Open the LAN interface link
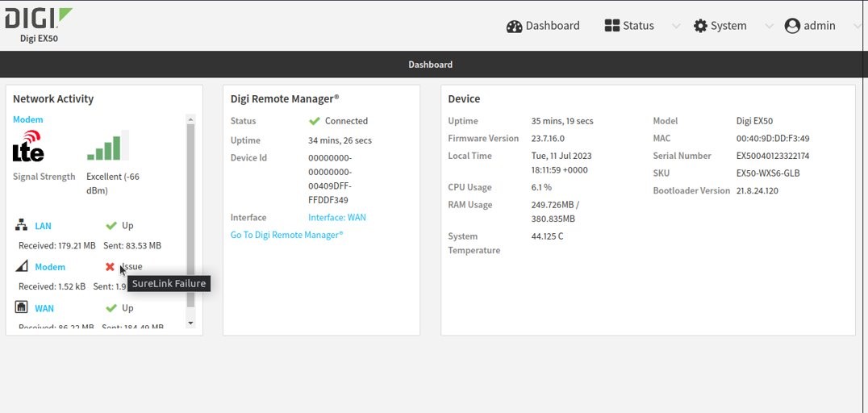 pyautogui.click(x=44, y=226)
